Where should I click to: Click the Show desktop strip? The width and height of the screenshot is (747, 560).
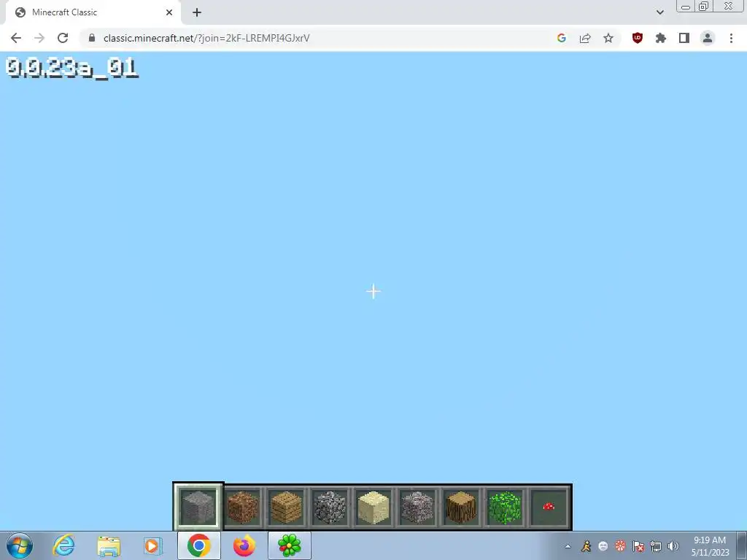tap(742, 545)
